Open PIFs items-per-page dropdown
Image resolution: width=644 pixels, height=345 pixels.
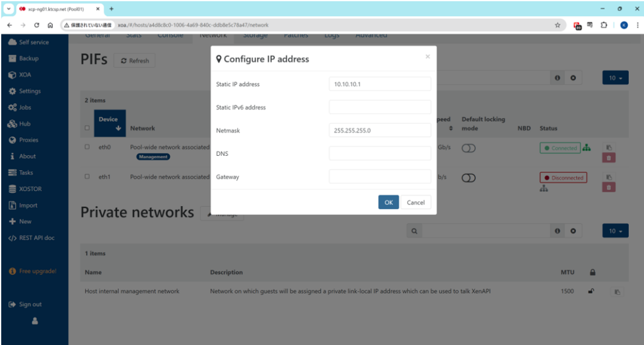[615, 78]
